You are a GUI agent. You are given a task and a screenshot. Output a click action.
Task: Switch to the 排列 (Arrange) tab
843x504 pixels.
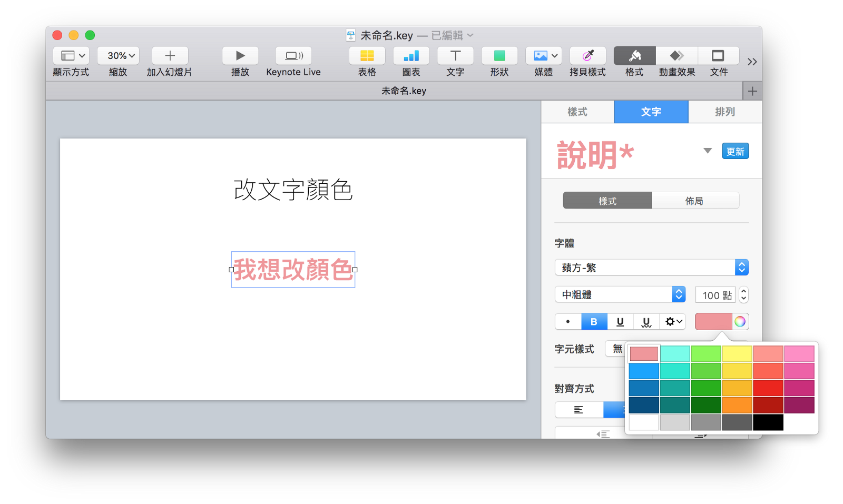coord(724,112)
